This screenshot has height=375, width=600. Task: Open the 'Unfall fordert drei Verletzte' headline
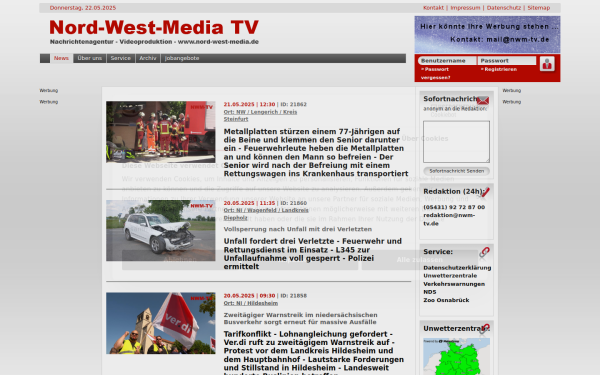coord(313,254)
